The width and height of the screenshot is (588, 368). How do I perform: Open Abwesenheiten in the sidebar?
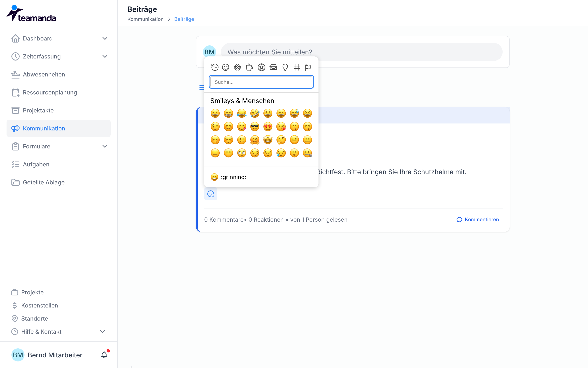click(59, 74)
